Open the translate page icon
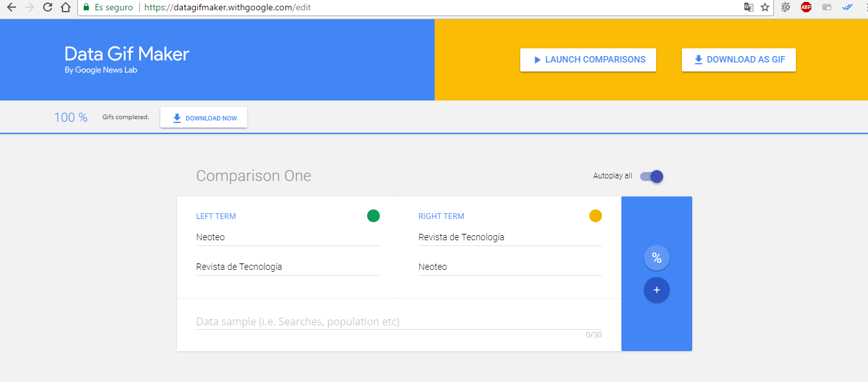The height and width of the screenshot is (382, 868). tap(748, 8)
